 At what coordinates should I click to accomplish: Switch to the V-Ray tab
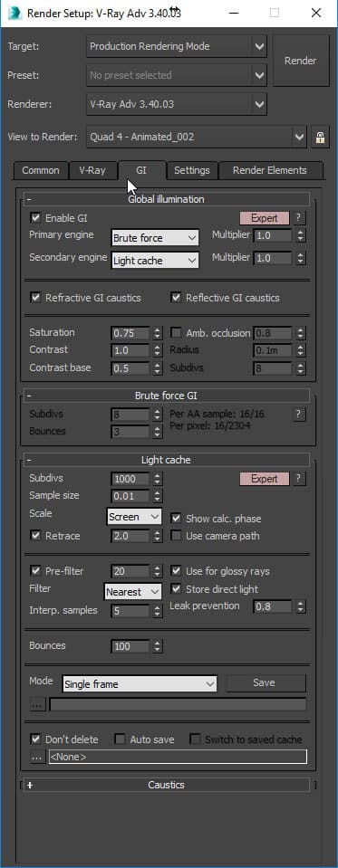click(x=92, y=170)
